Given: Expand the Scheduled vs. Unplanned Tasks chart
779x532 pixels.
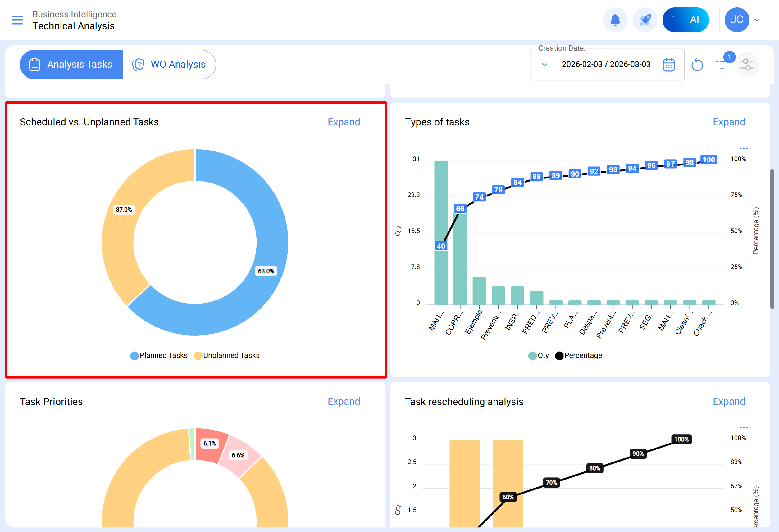Looking at the screenshot, I should 344,122.
